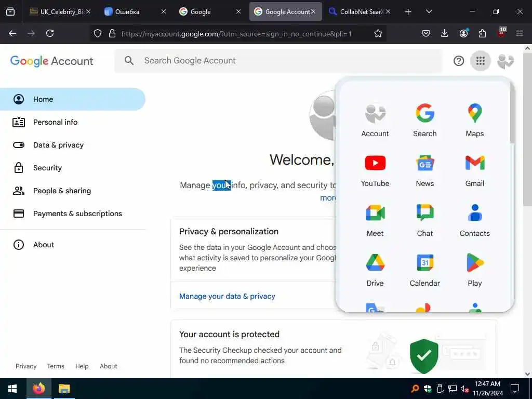Click the Firefox account toolbar icon
This screenshot has height=399, width=532.
[x=463, y=33]
